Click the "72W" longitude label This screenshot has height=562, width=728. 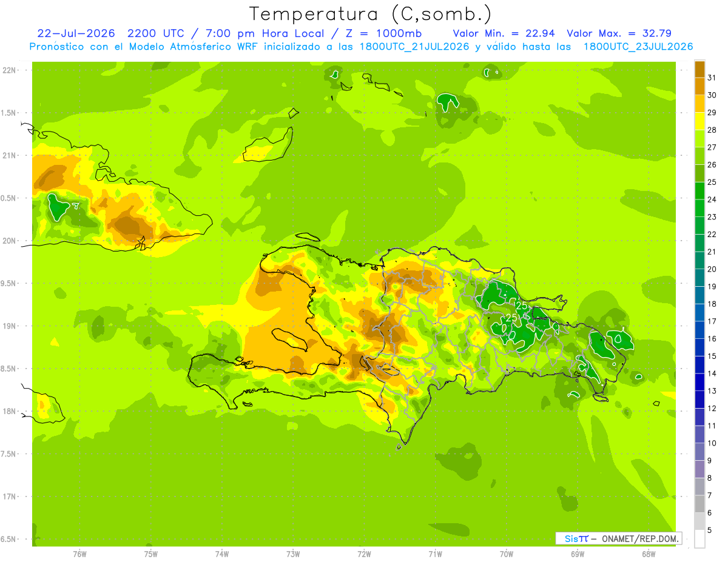coord(364,554)
